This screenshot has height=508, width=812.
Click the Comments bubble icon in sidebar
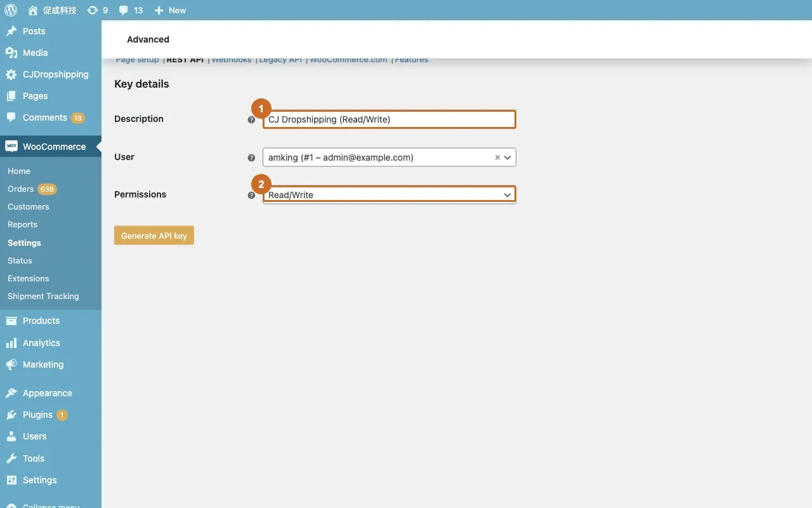(11, 117)
